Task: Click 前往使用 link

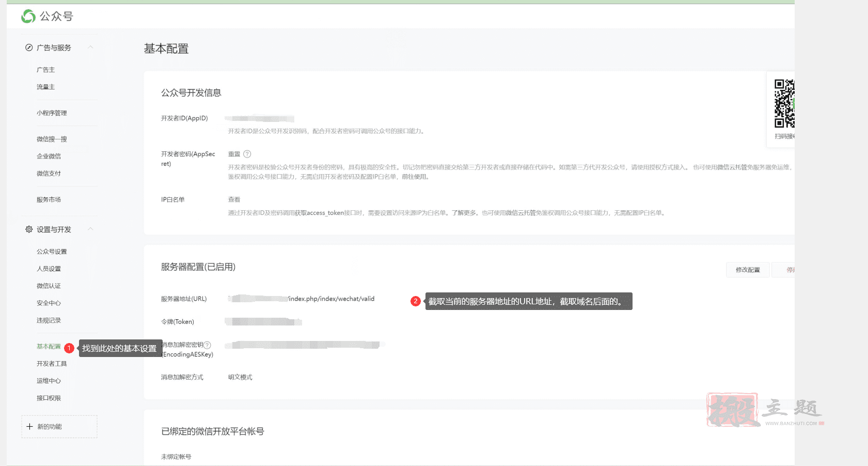Action: tap(414, 177)
